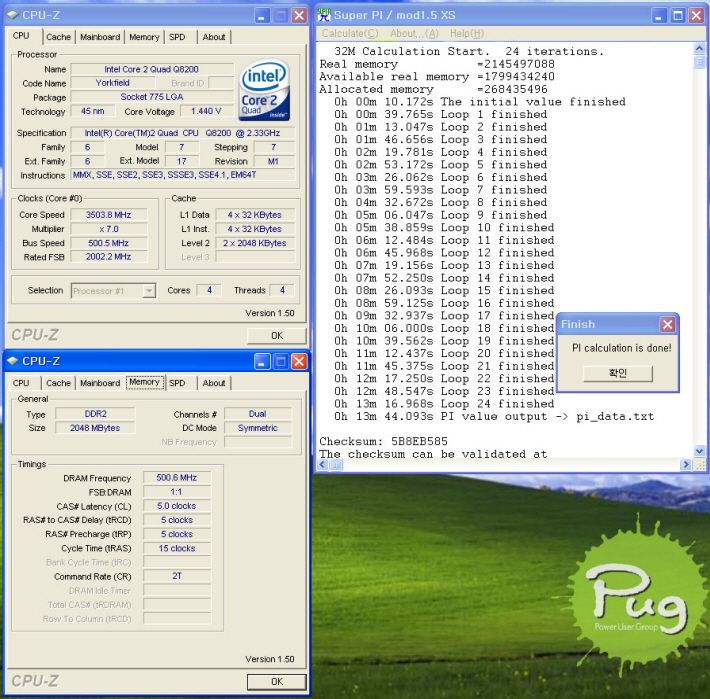This screenshot has width=710, height=699.
Task: Click OK in the bottom CPU-Z window
Action: point(277,682)
